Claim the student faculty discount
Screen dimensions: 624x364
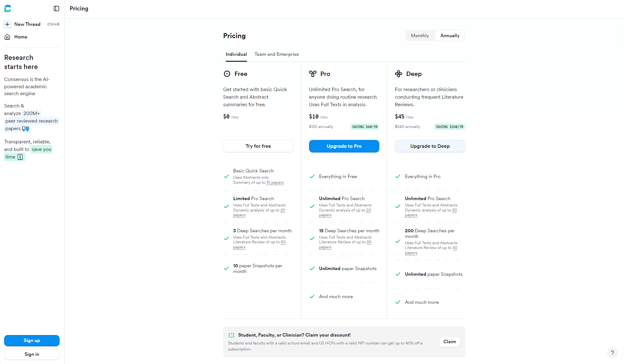coord(449,342)
